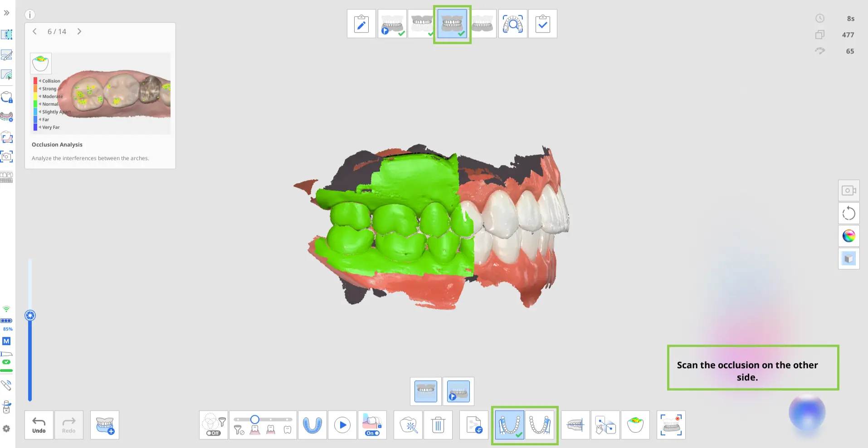Click the scanner calibration icon
The width and height of the screenshot is (868, 448).
pos(6,407)
